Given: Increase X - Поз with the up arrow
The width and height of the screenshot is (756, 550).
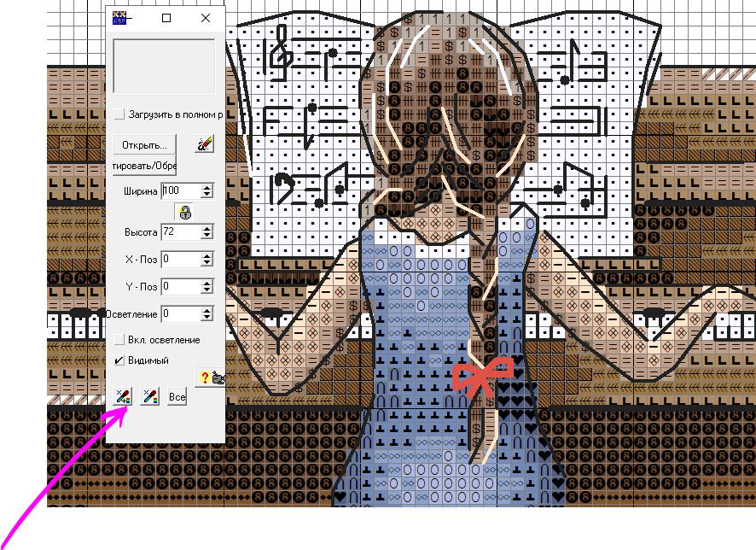Looking at the screenshot, I should (207, 255).
